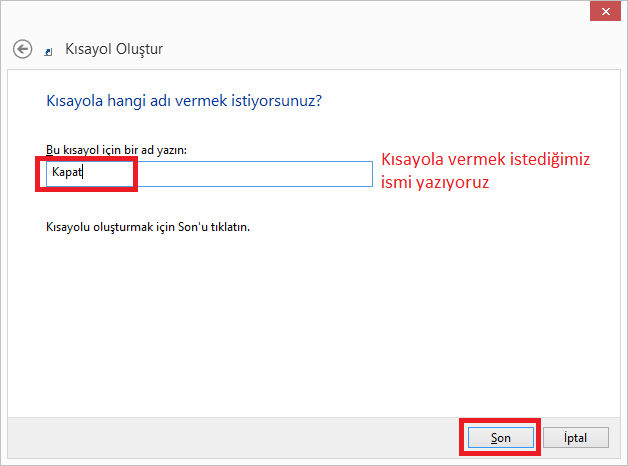The image size is (628, 466).
Task: Click the empty title bar area
Action: (x=300, y=12)
